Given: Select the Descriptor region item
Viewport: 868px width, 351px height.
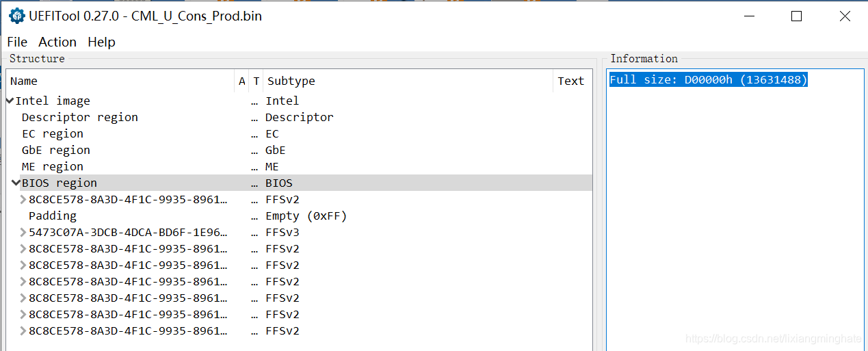Looking at the screenshot, I should [80, 117].
